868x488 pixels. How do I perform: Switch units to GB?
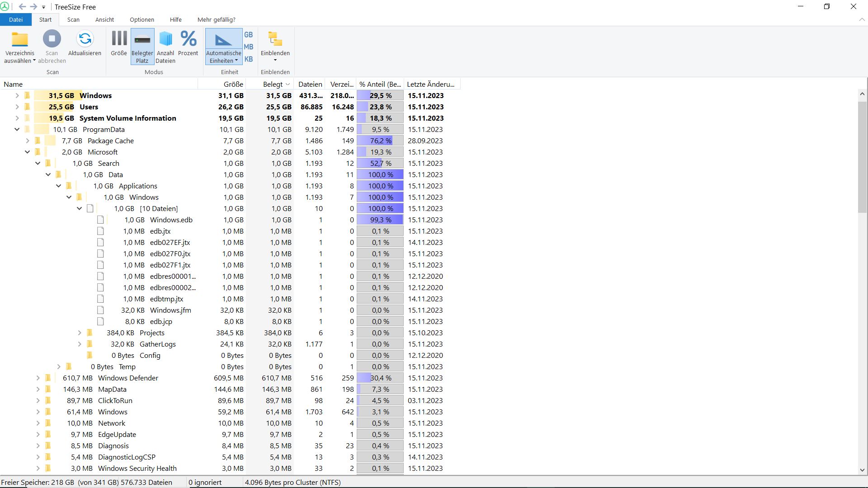tap(248, 35)
